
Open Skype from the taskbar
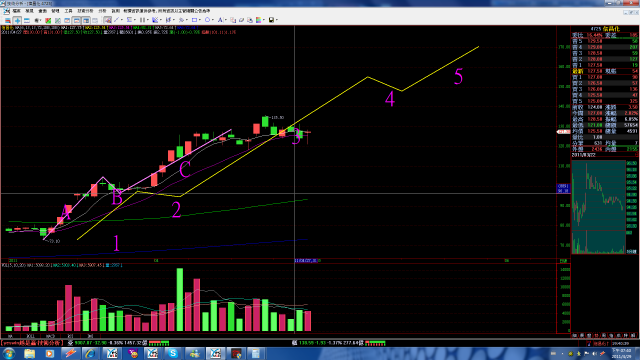point(173,353)
